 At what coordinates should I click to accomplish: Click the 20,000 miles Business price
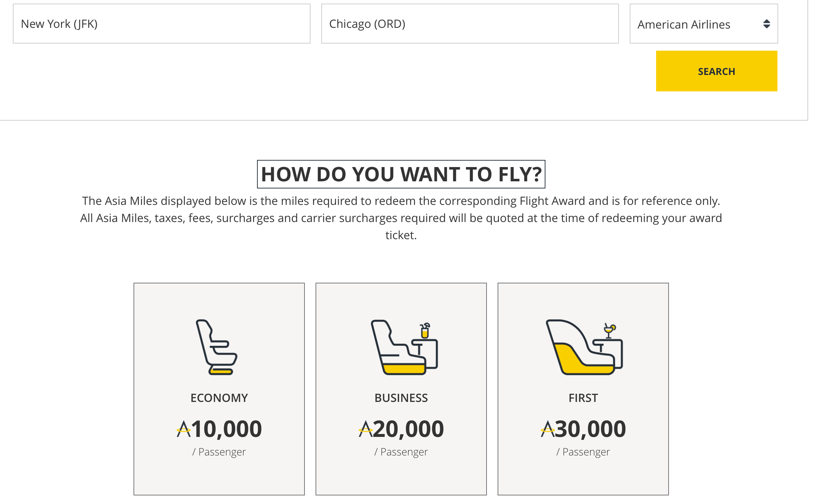(409, 429)
